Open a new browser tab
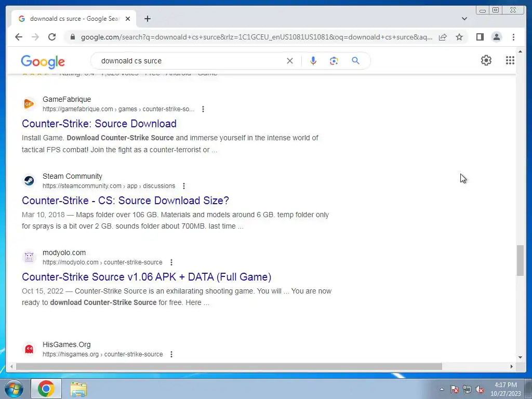This screenshot has width=532, height=399. (x=147, y=19)
